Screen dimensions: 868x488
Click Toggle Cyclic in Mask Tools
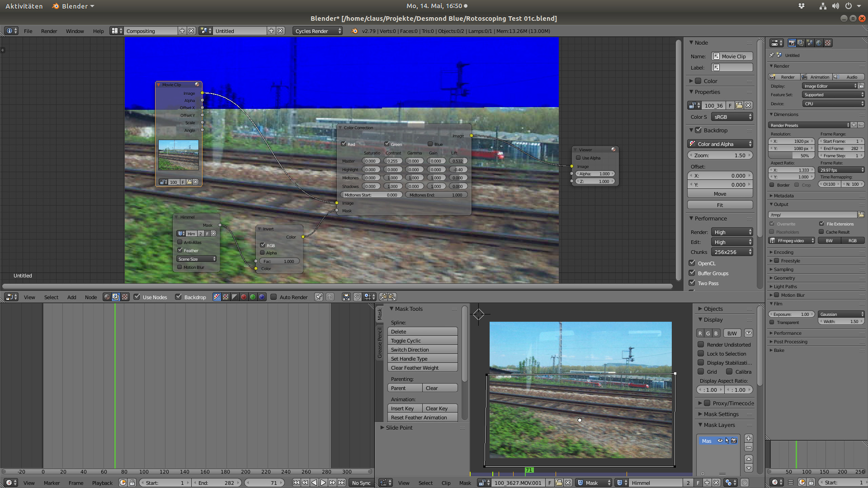(422, 340)
